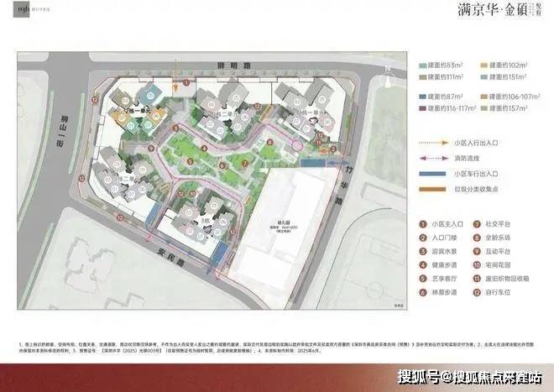Click the 建面约106-107m² color swatch
Viewport: 554px width, 392px height.
[484, 97]
